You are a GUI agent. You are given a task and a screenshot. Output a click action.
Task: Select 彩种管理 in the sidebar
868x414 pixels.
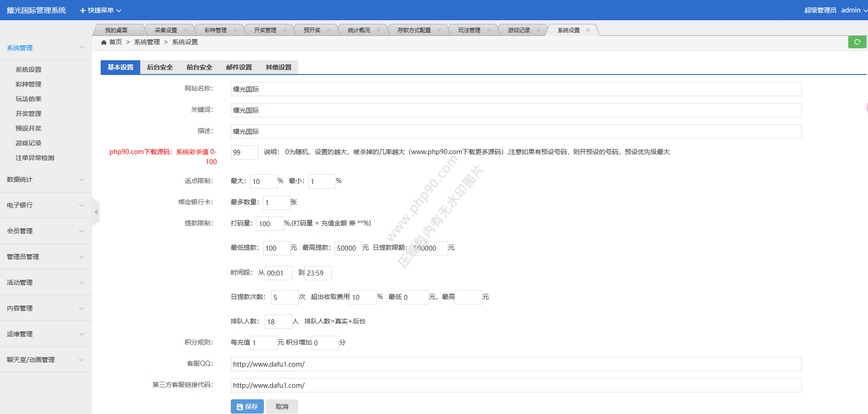(29, 84)
